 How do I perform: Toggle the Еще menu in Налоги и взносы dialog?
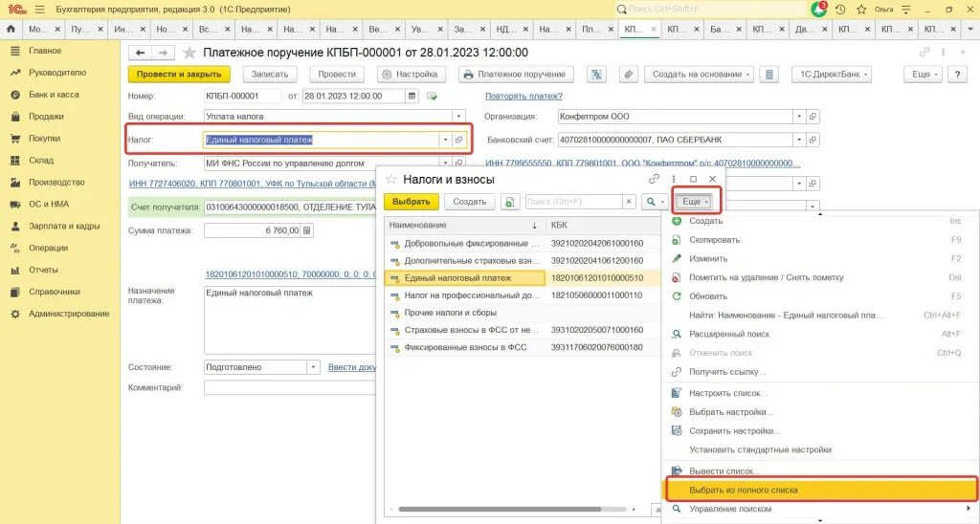(x=695, y=202)
